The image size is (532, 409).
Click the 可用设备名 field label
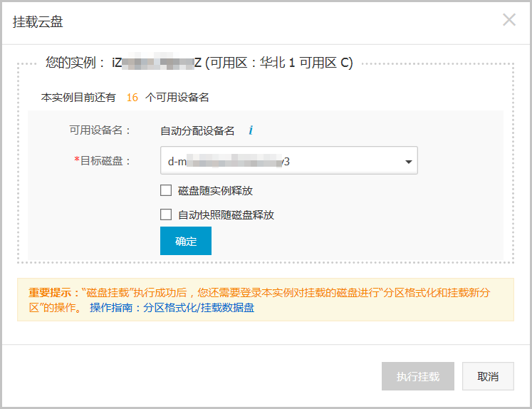100,130
